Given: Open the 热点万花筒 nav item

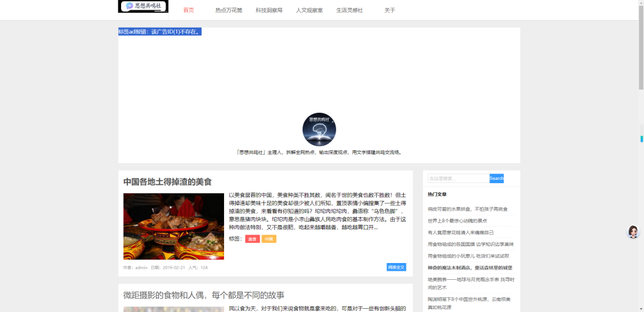Looking at the screenshot, I should point(229,10).
